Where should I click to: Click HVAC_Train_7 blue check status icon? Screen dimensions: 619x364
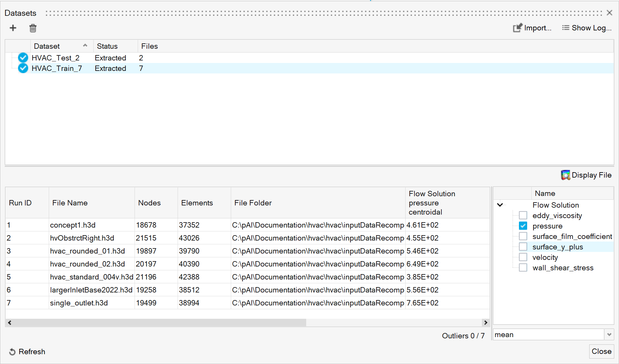pos(23,68)
